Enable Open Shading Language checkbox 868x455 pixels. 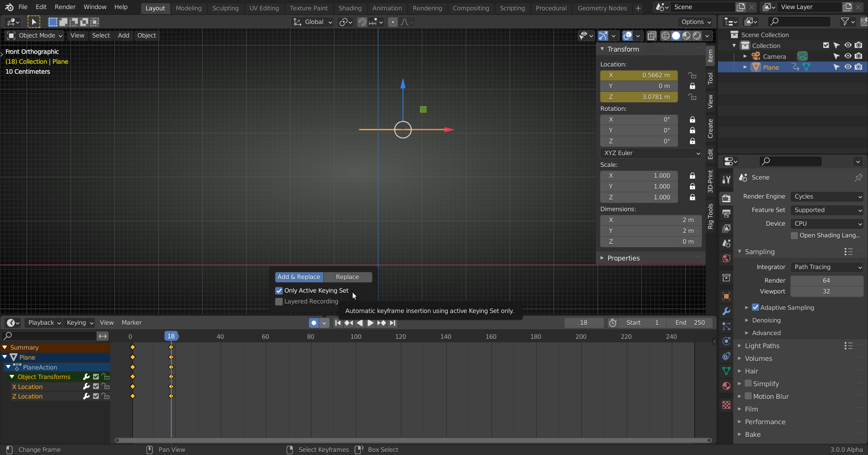(x=794, y=236)
